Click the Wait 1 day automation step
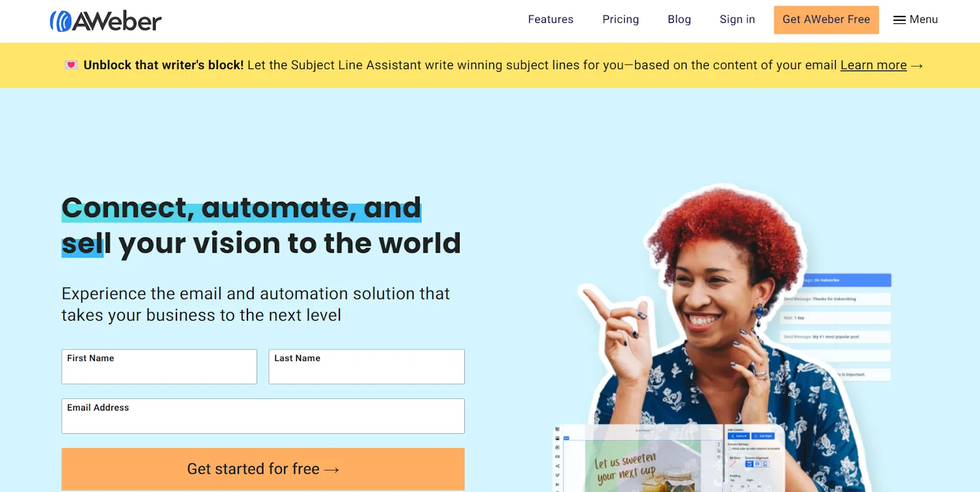The width and height of the screenshot is (980, 492). tap(836, 318)
